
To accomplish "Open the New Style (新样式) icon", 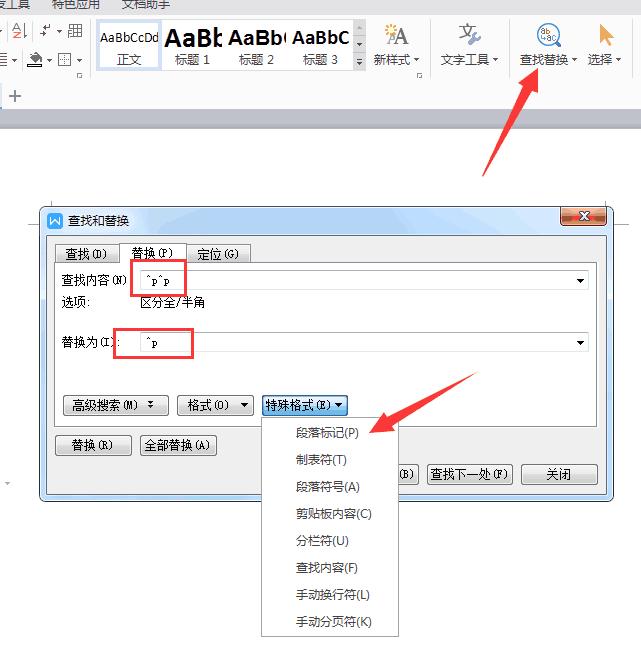I will (396, 35).
